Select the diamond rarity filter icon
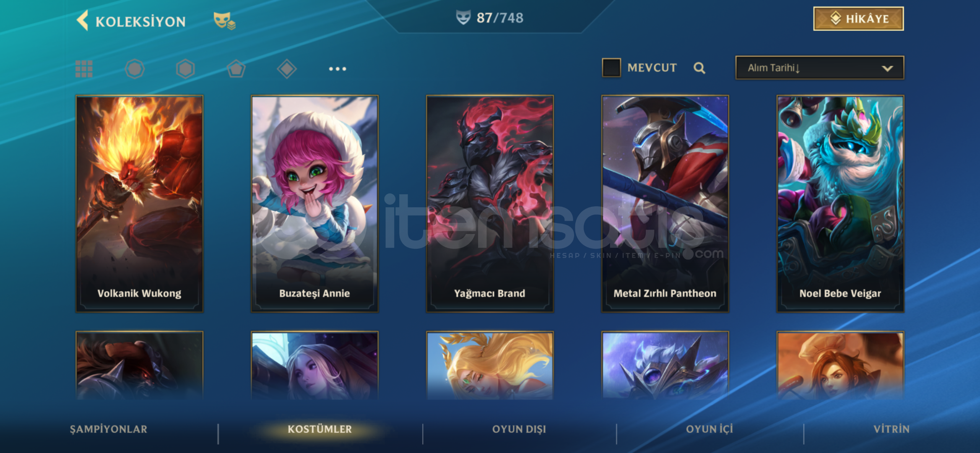Screen dimensions: 980x453 pyautogui.click(x=287, y=69)
